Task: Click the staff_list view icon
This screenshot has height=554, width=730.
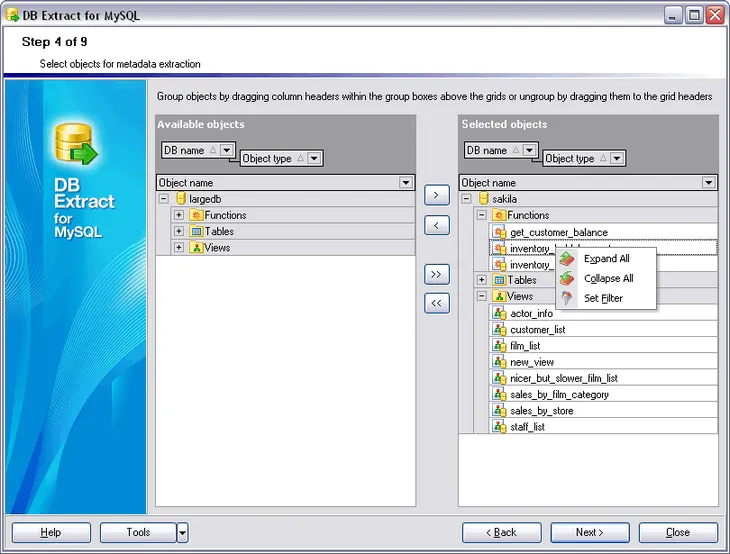Action: [x=500, y=426]
